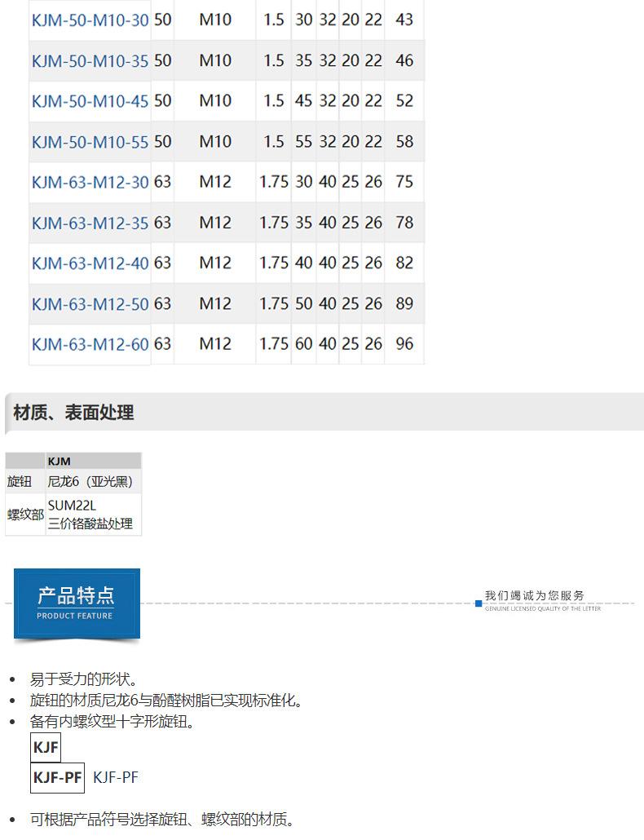Open the KJM-63-M12-35 product link
Screen dimensions: 644x840
pos(90,223)
